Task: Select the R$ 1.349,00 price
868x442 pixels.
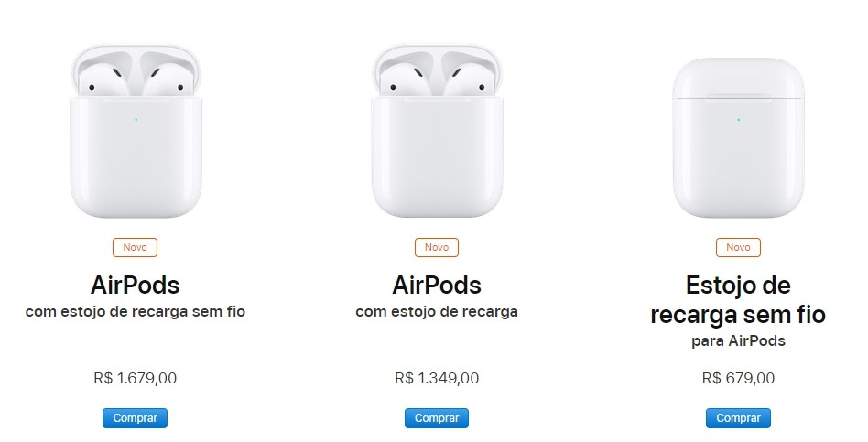Action: point(437,377)
